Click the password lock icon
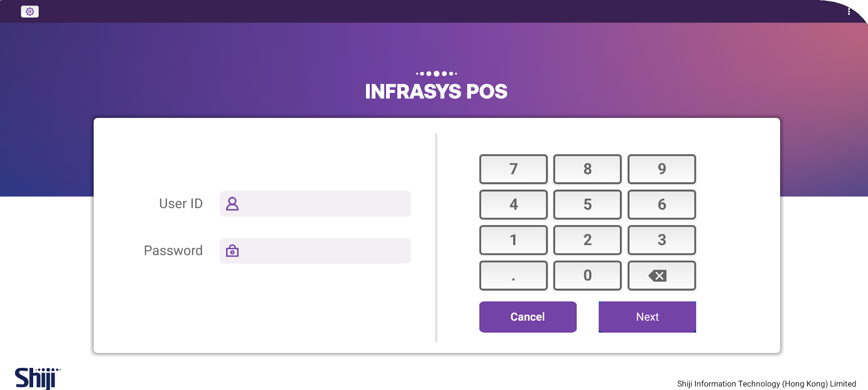 click(x=232, y=251)
